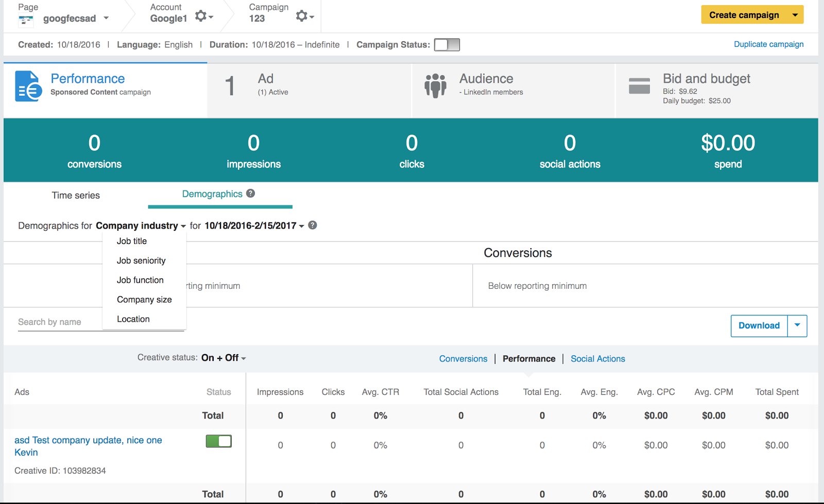Click the Bid and budget card icon
This screenshot has height=504, width=824.
click(639, 85)
